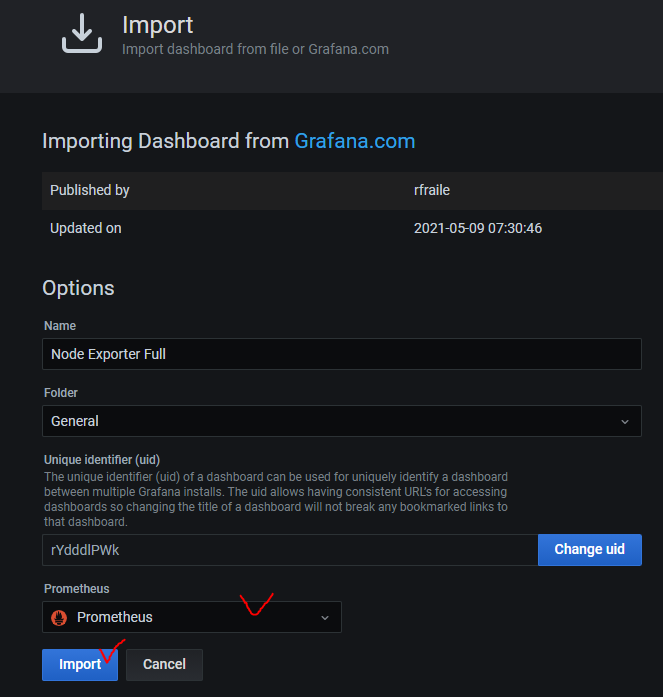This screenshot has width=663, height=697.
Task: Click the uid field containing rYdddlPWk
Action: [290, 550]
